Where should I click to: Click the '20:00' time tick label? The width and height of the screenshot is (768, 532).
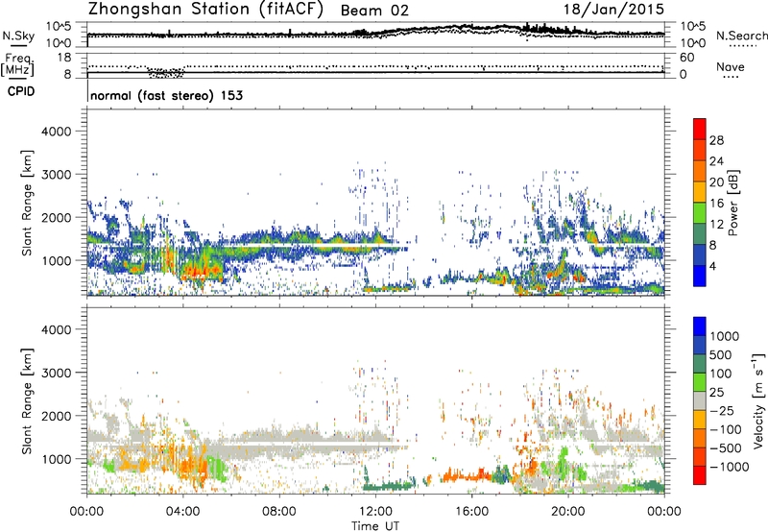tap(567, 512)
